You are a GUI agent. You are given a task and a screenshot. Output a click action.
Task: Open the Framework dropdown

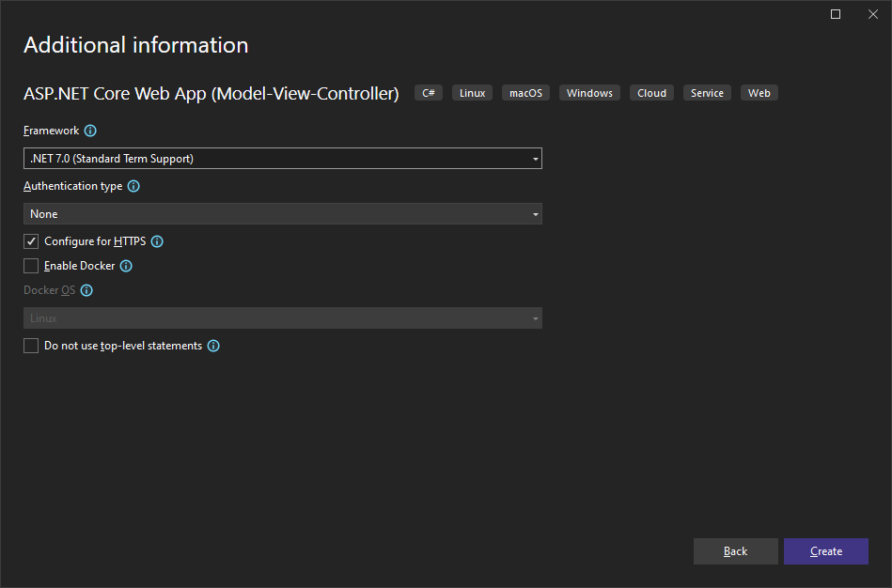282,159
